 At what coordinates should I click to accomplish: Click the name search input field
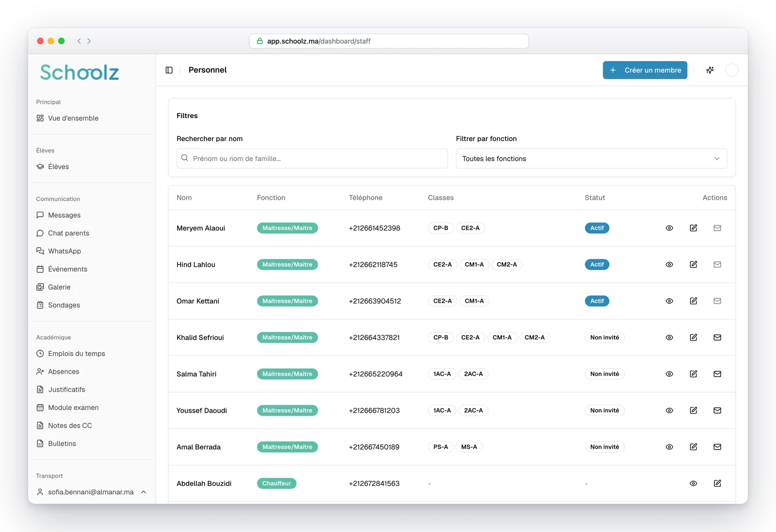click(312, 159)
